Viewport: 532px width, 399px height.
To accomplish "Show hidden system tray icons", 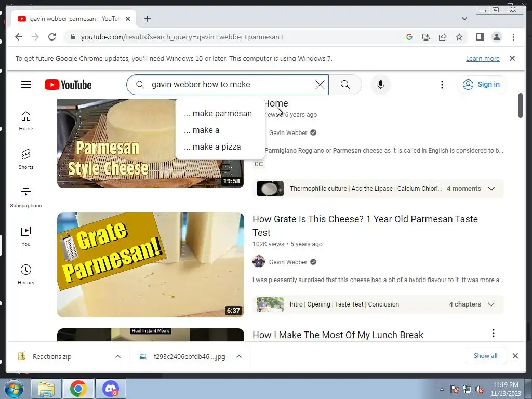I will pos(442,389).
